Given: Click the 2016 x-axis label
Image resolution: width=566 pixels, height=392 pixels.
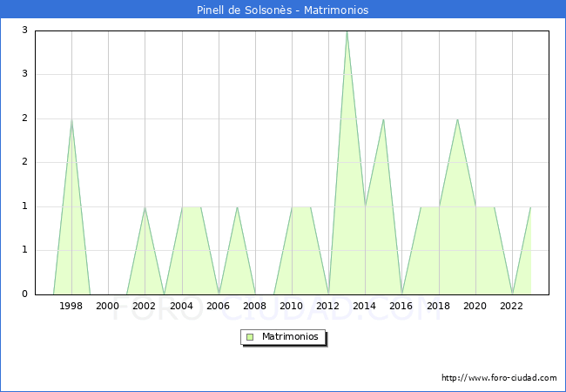Looking at the screenshot, I should click(401, 306).
